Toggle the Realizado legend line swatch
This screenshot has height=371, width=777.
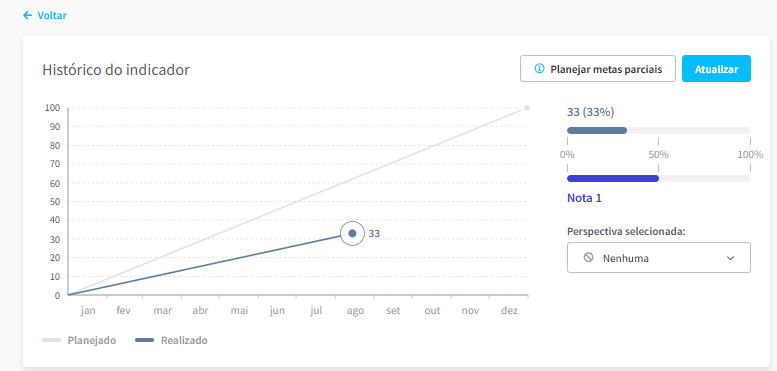(145, 340)
